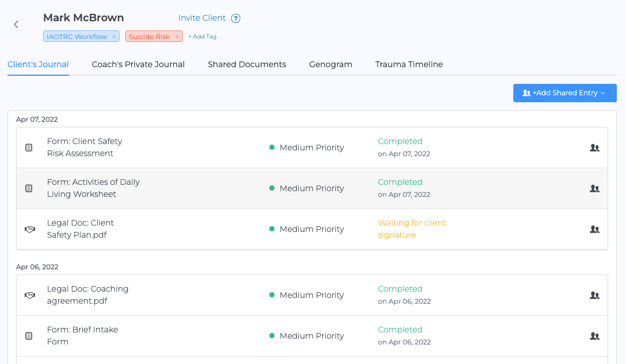
Task: Click green priority dot on Activities of Daily Living row
Action: [272, 188]
